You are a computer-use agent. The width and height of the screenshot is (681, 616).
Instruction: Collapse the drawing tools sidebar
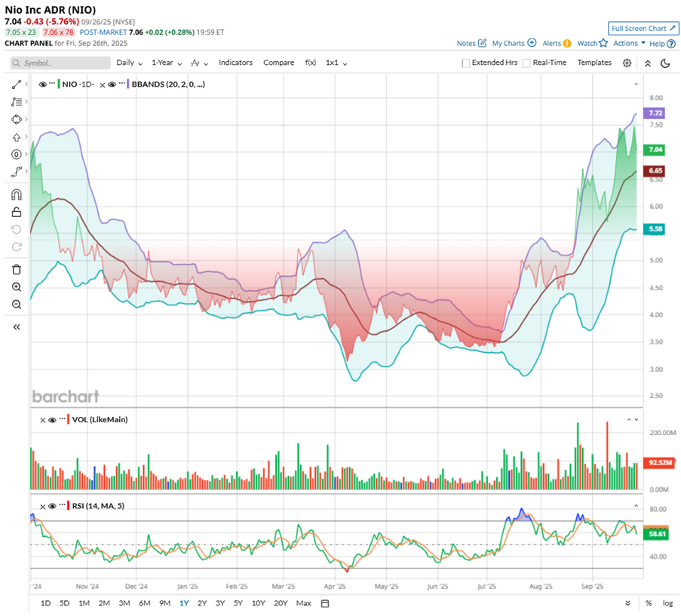(17, 327)
